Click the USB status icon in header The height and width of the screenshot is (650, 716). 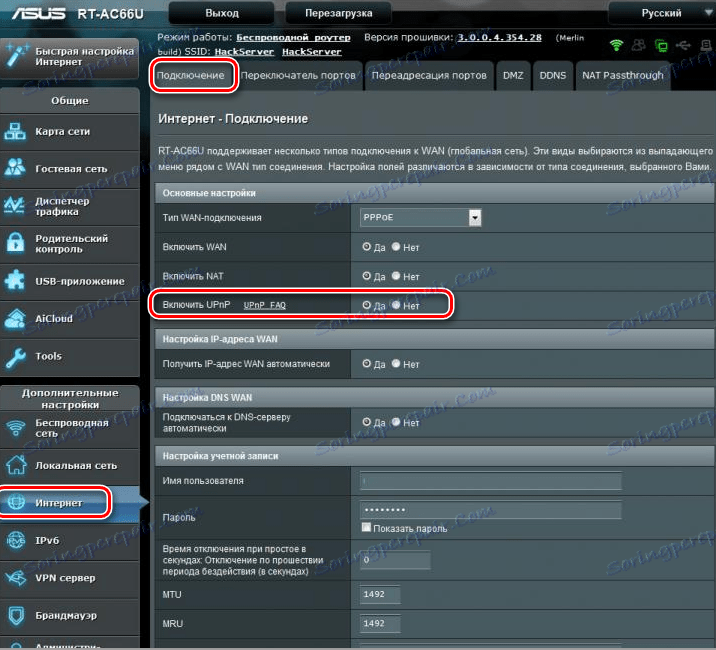pyautogui.click(x=683, y=45)
